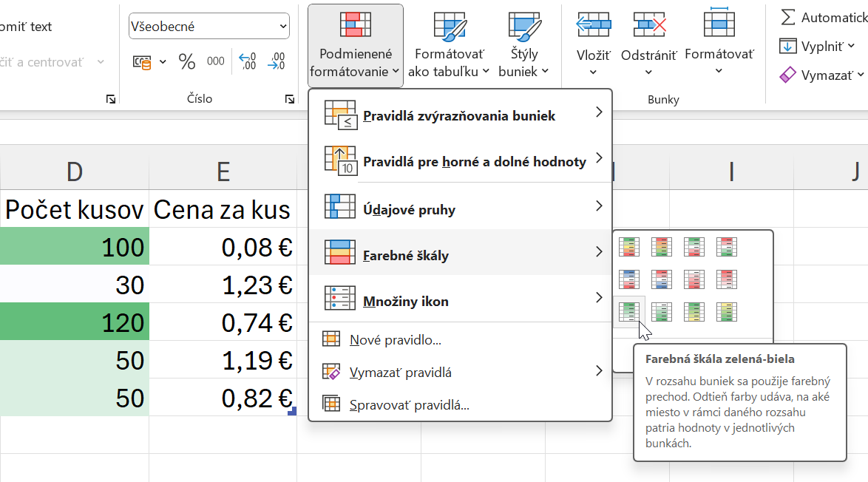The width and height of the screenshot is (868, 482).
Task: Open the Vymazať pravidlá submenu
Action: pos(461,373)
